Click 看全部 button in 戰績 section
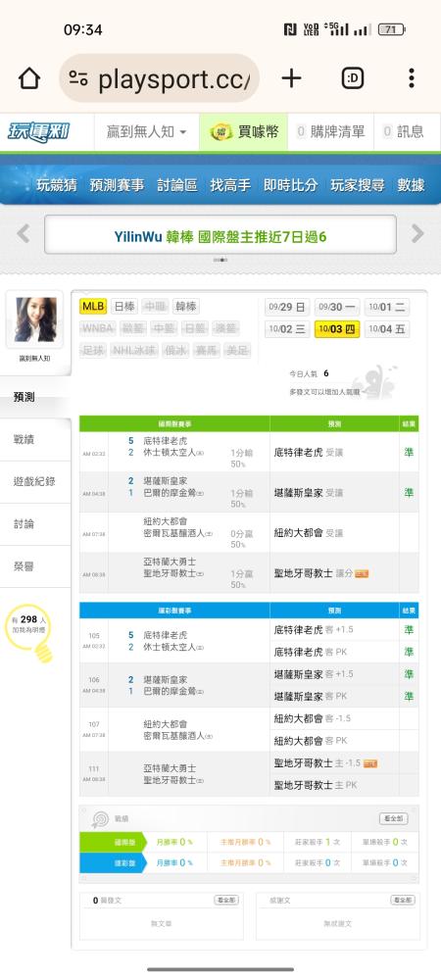The width and height of the screenshot is (441, 980). click(x=394, y=818)
